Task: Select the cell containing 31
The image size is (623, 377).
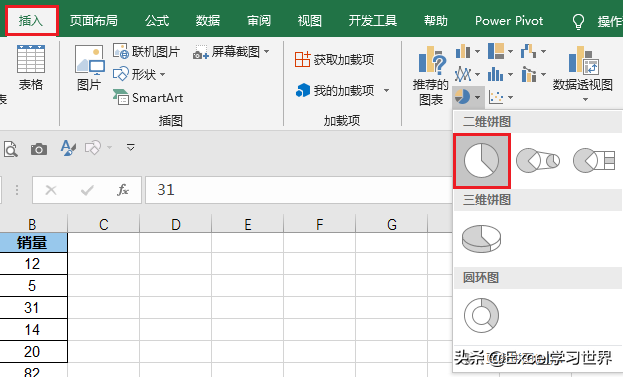Action: (x=33, y=307)
